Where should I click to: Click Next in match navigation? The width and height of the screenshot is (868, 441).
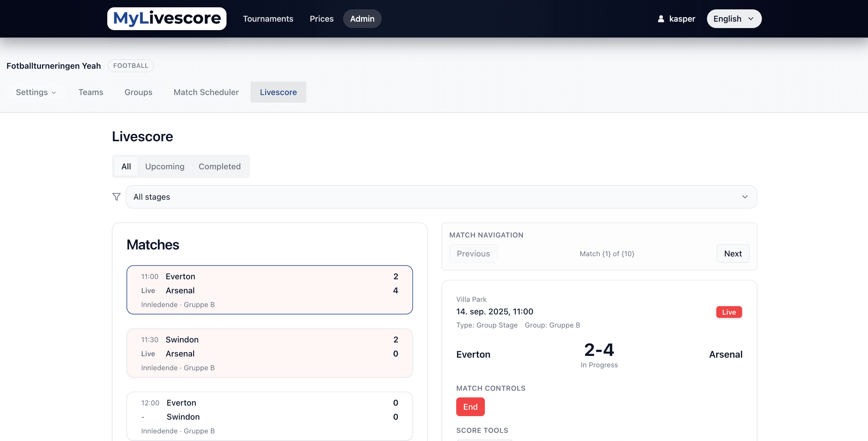tap(733, 253)
